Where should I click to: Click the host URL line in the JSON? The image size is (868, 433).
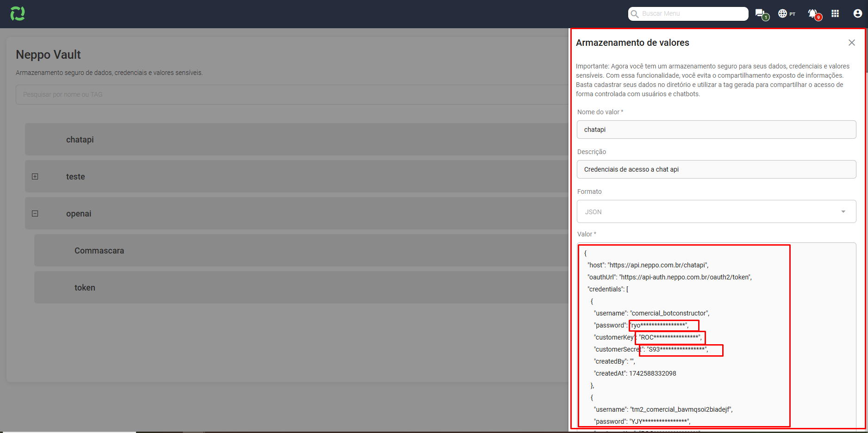point(648,265)
